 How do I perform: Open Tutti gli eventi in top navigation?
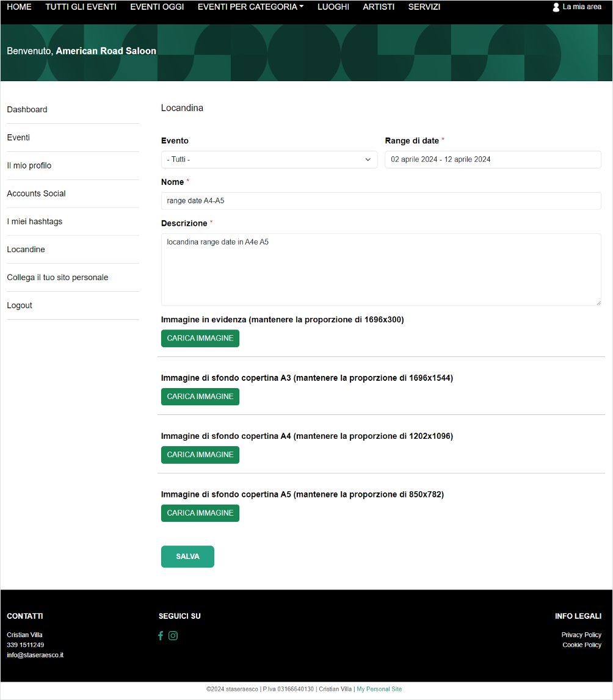(x=81, y=7)
